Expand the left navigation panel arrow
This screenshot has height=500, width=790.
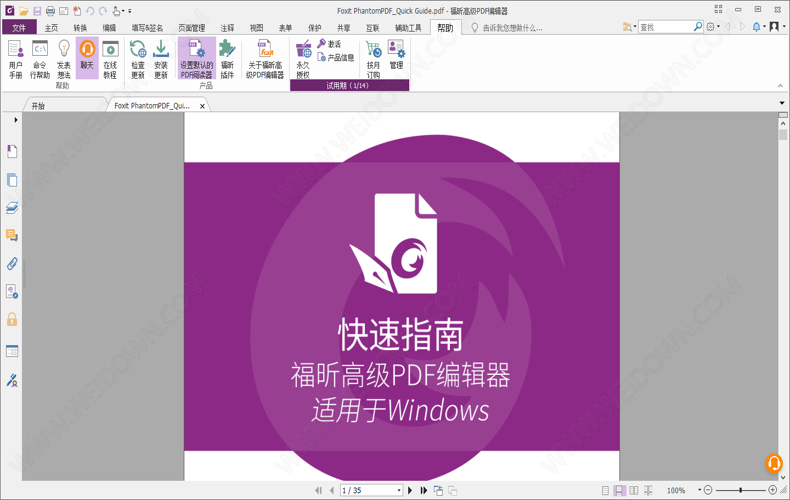pos(16,120)
